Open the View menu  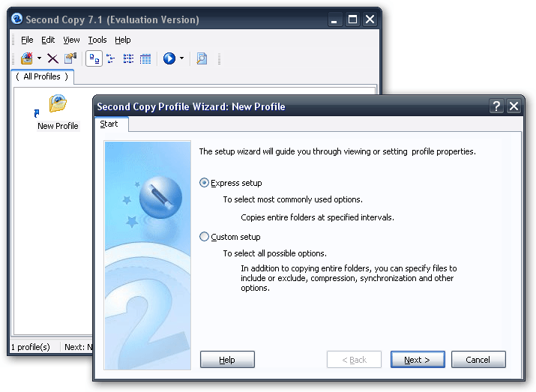(x=71, y=40)
